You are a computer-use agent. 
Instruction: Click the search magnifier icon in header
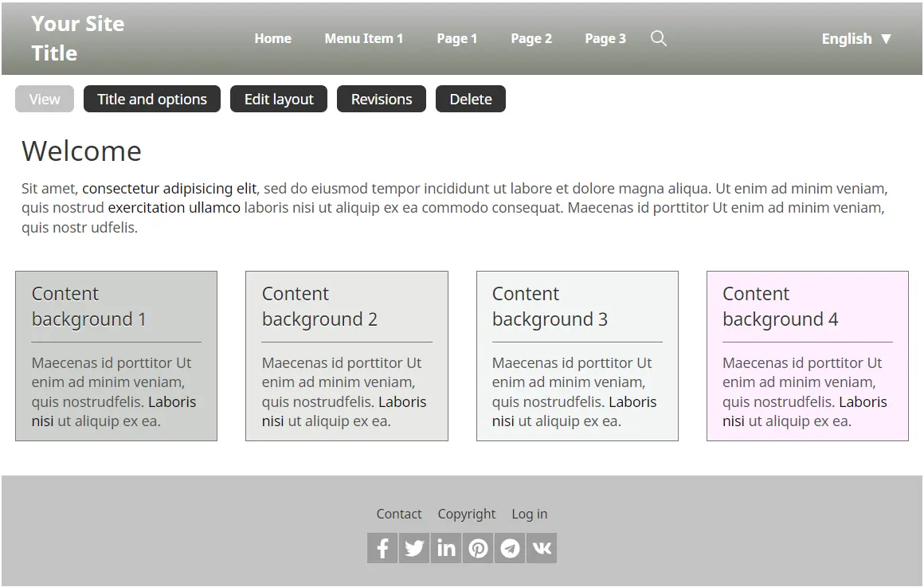[658, 38]
